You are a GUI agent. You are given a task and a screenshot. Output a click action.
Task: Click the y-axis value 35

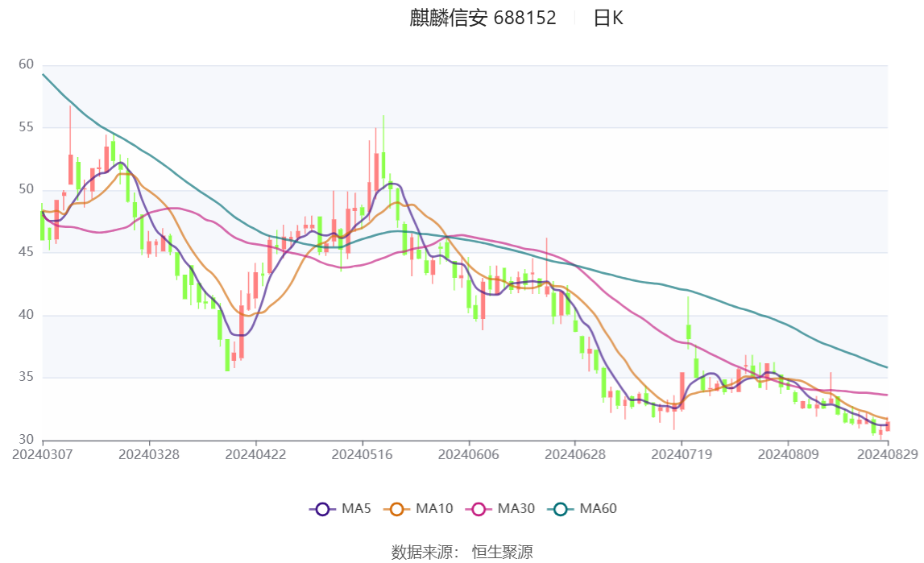[27, 377]
